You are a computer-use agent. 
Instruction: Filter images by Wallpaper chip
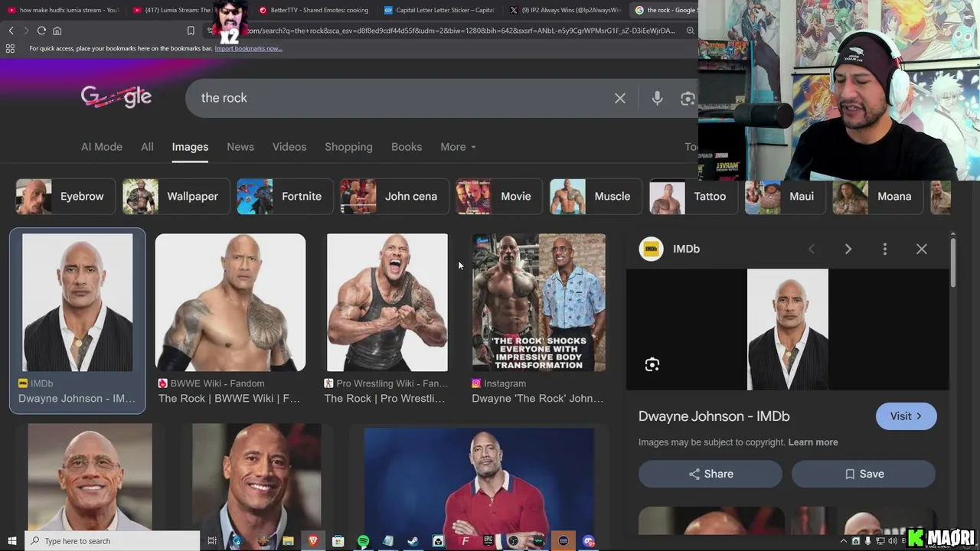tap(176, 197)
